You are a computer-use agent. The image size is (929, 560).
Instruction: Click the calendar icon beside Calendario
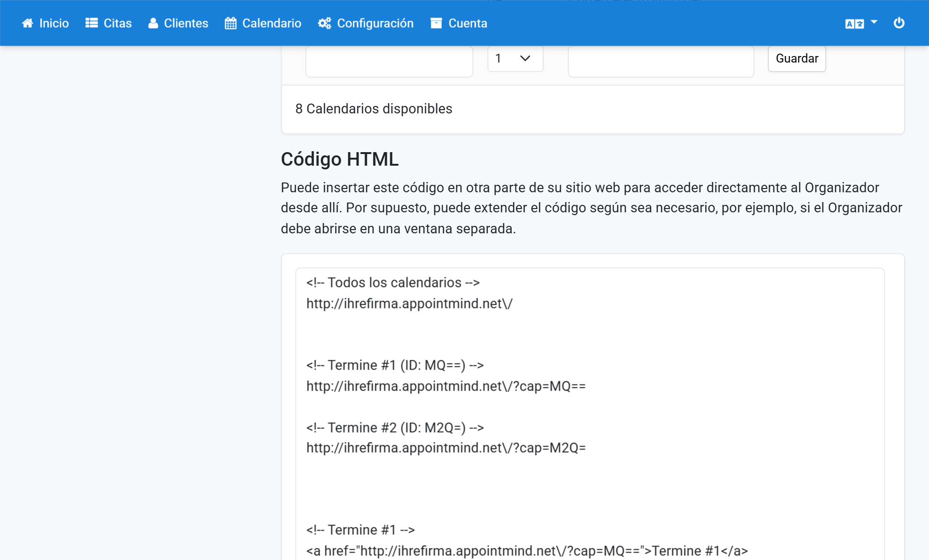click(x=231, y=23)
